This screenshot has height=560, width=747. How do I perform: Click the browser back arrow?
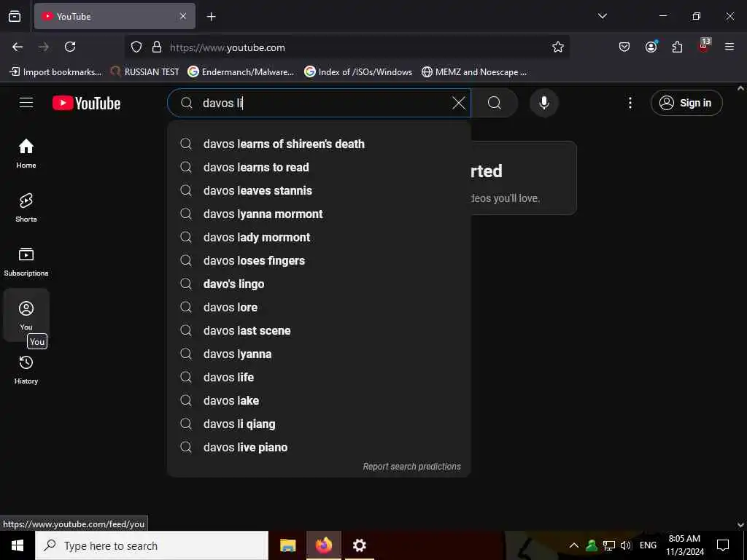click(x=18, y=47)
